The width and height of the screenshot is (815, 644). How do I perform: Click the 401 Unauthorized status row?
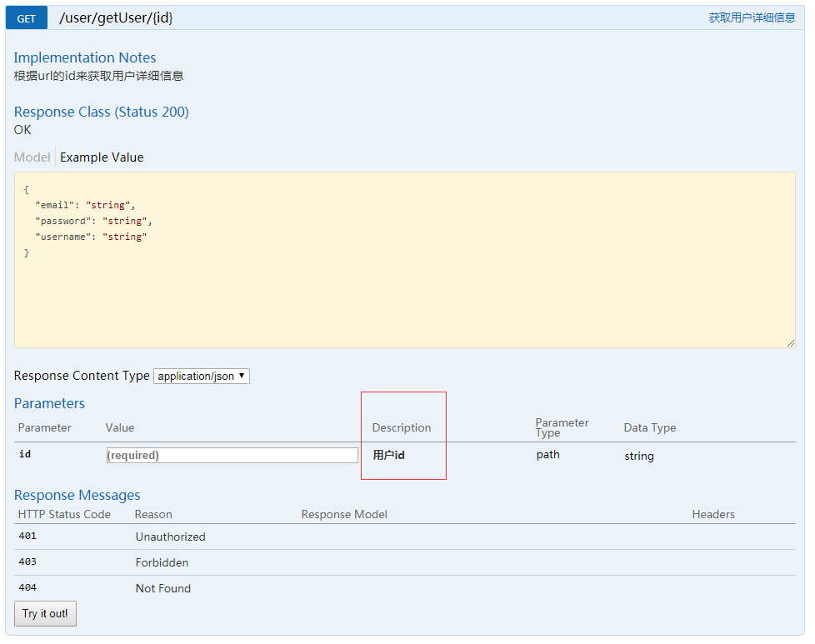[x=170, y=537]
